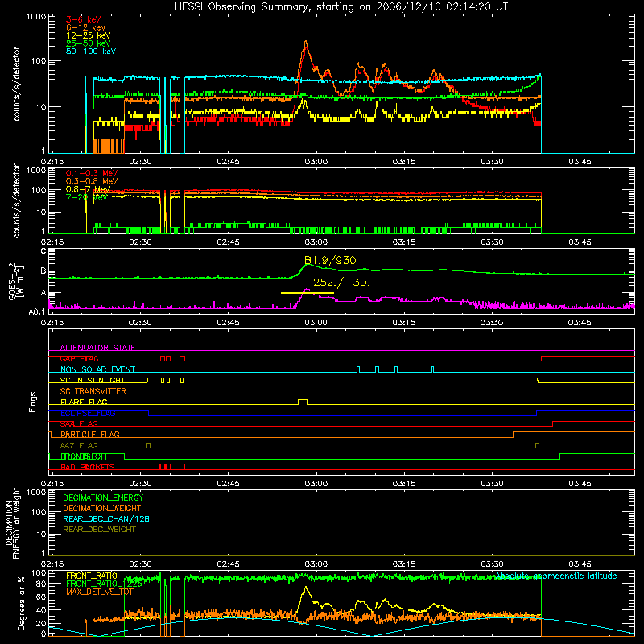Click the ECLIPSE_FLAG label
Image resolution: width=644 pixels, height=644 pixels.
88,413
